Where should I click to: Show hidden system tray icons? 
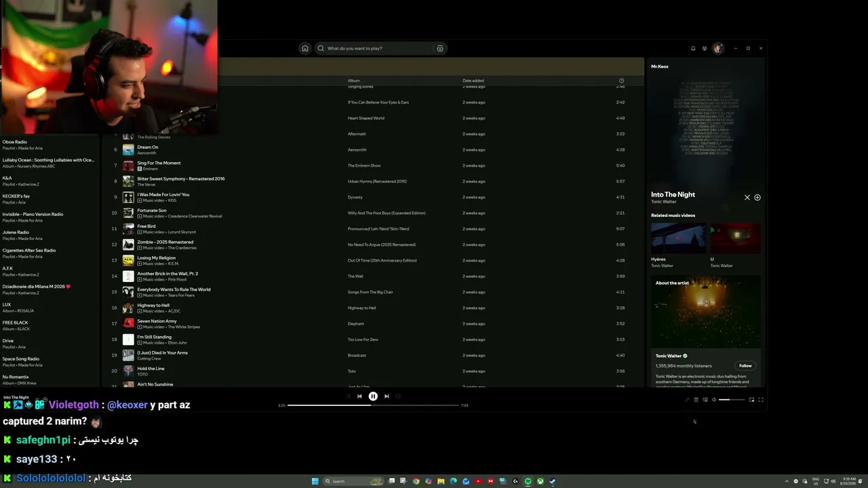pyautogui.click(x=786, y=481)
